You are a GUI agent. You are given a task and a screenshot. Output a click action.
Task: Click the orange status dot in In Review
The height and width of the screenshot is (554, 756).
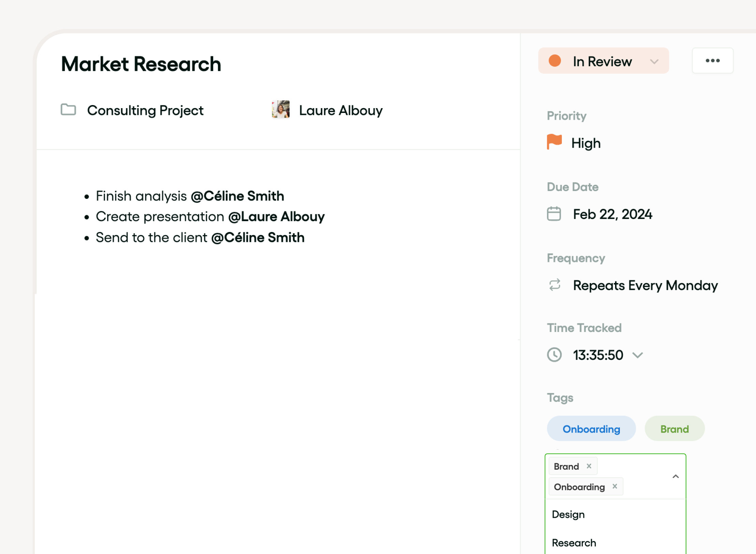(x=555, y=61)
